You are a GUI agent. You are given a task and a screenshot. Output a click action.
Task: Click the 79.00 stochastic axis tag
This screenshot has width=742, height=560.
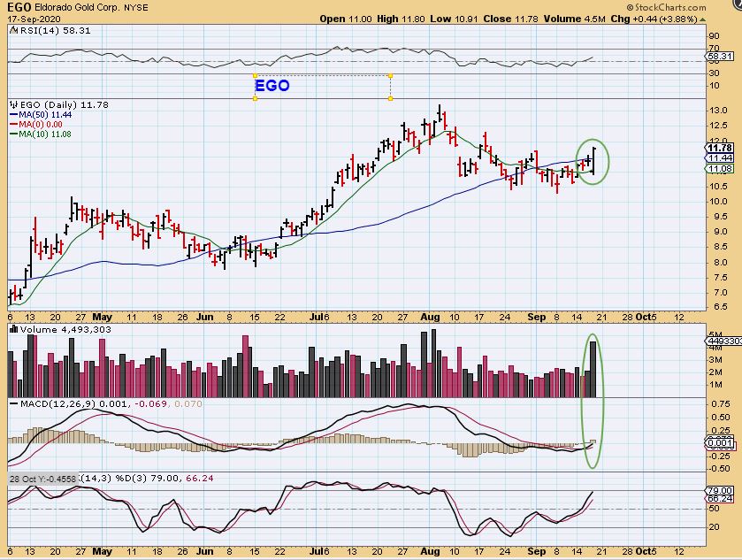click(x=720, y=490)
